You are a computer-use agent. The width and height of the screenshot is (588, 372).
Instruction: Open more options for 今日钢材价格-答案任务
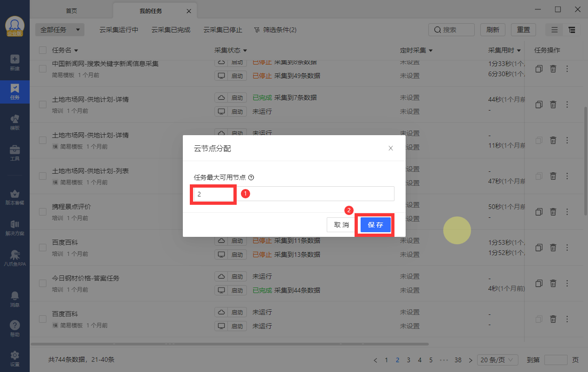point(567,283)
